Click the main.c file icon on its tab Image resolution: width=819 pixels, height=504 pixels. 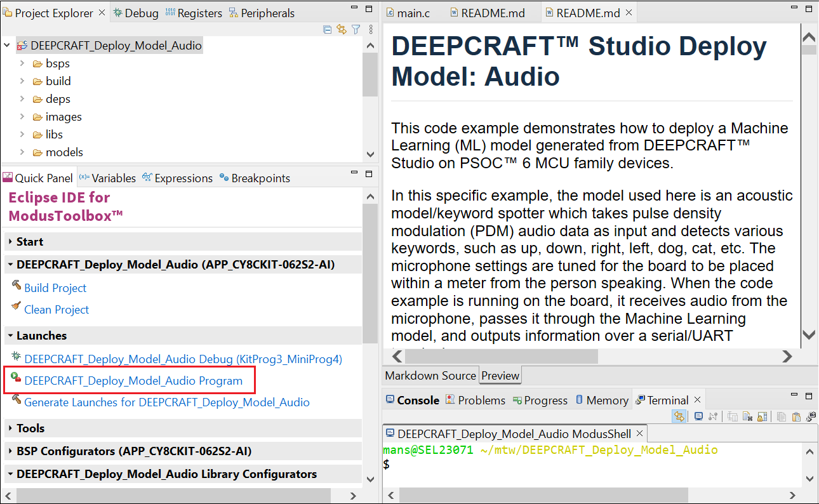coord(390,13)
